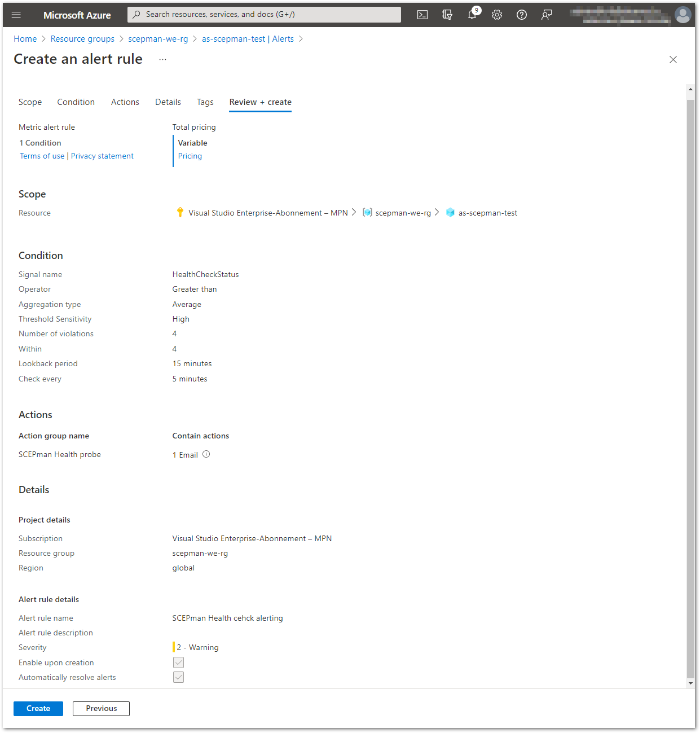Screen dimensions: 700x733
Task: Click breadcrumb chevron after Resource groups
Action: tap(121, 39)
